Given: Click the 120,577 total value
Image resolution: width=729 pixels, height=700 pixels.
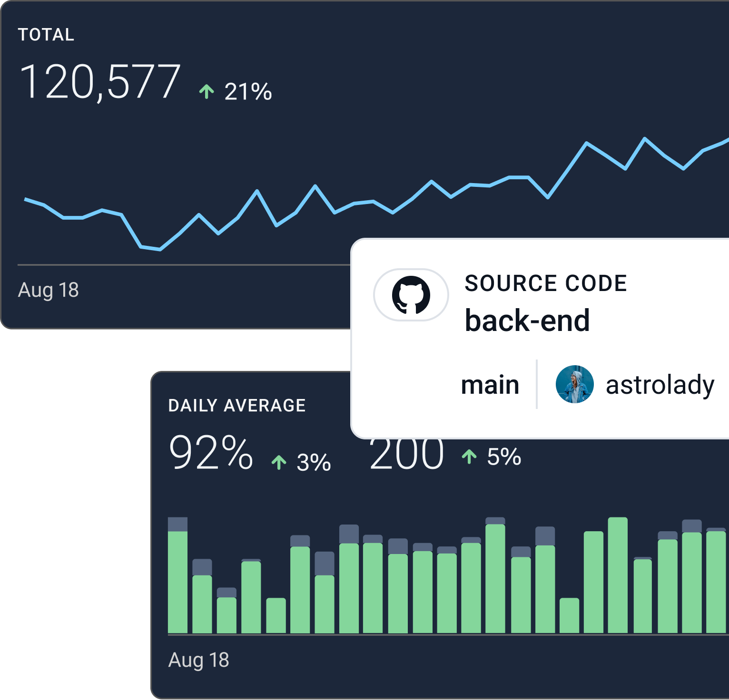Looking at the screenshot, I should coord(100,82).
